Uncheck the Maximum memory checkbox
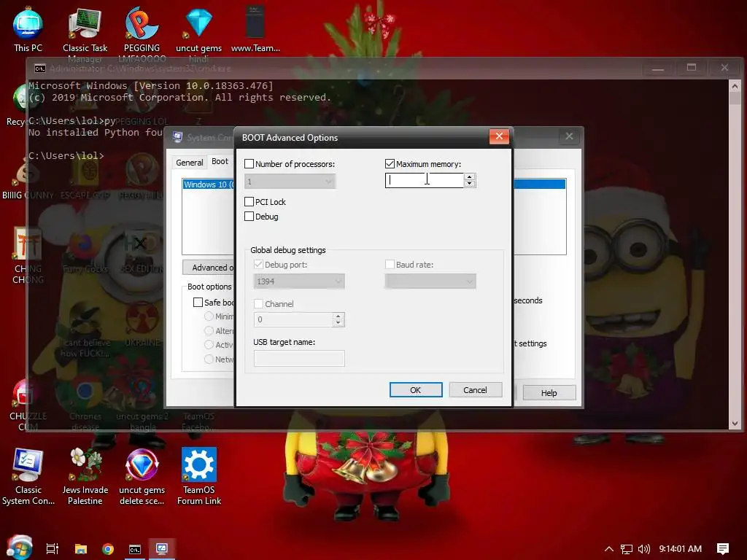 click(390, 164)
